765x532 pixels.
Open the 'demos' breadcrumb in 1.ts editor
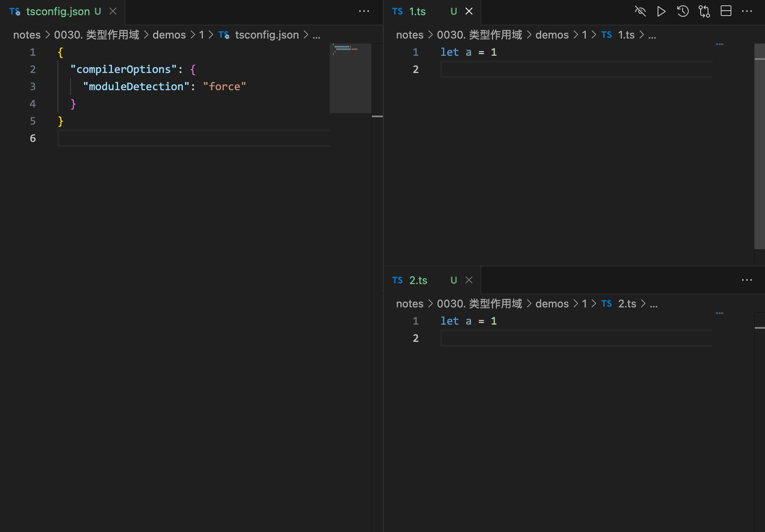click(552, 35)
